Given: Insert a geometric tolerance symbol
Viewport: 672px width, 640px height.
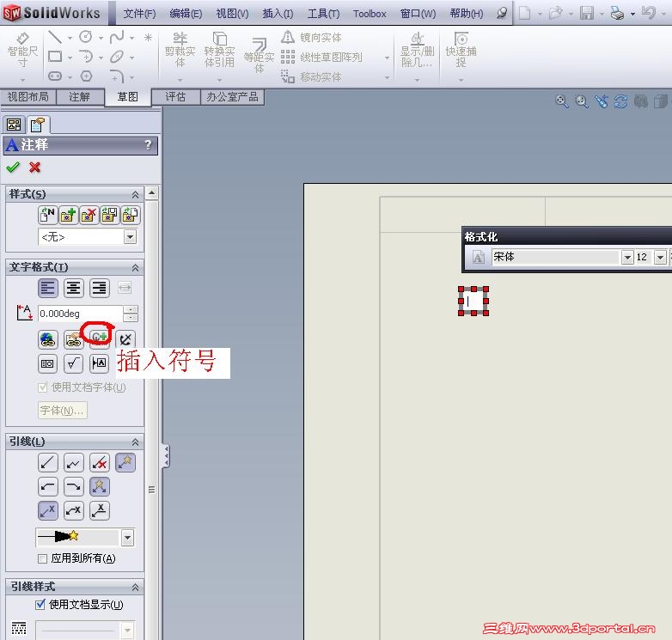Looking at the screenshot, I should pyautogui.click(x=47, y=363).
